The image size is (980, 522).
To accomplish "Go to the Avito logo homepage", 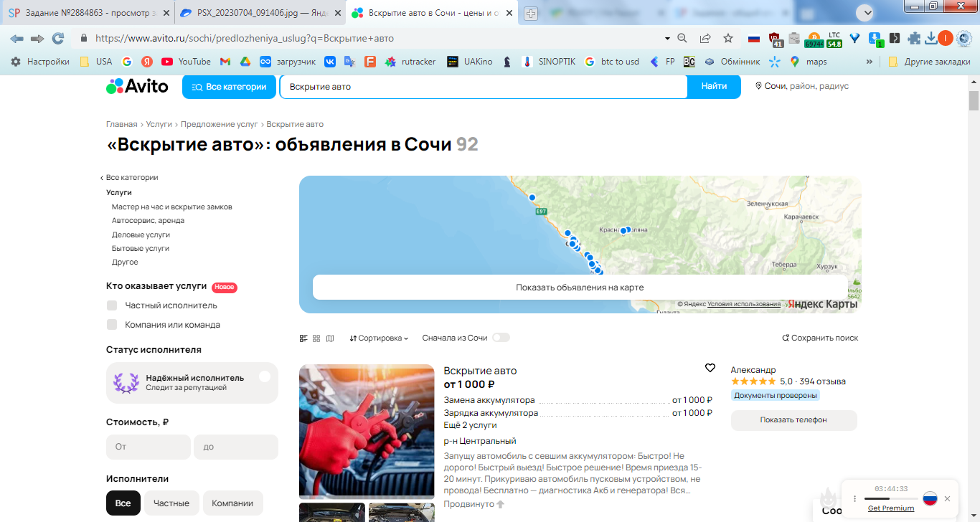I will click(x=137, y=86).
